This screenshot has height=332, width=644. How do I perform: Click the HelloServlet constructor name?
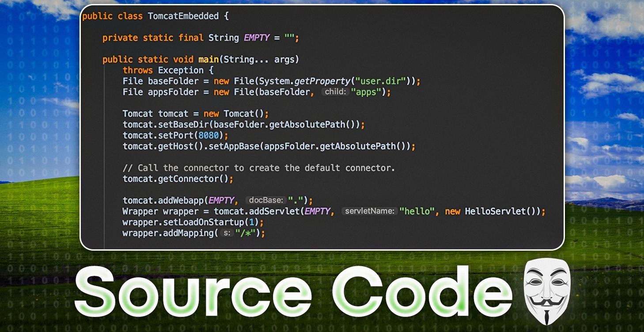pyautogui.click(x=495, y=211)
